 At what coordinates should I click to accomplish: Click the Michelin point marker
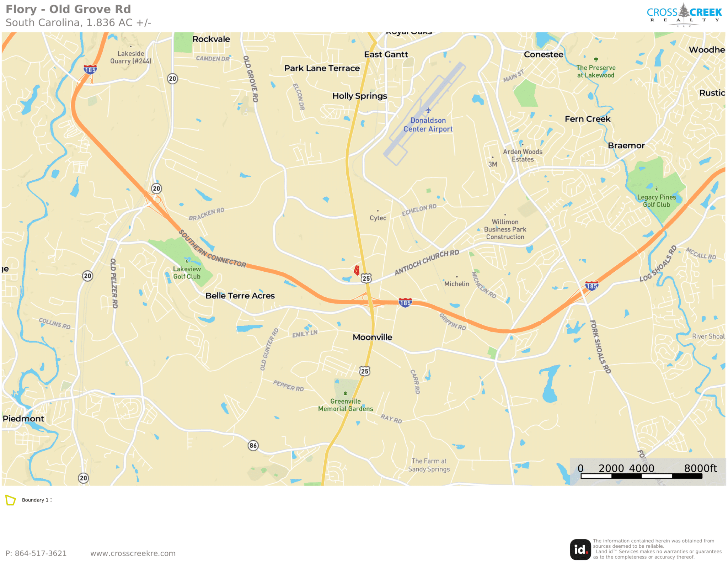click(x=457, y=277)
